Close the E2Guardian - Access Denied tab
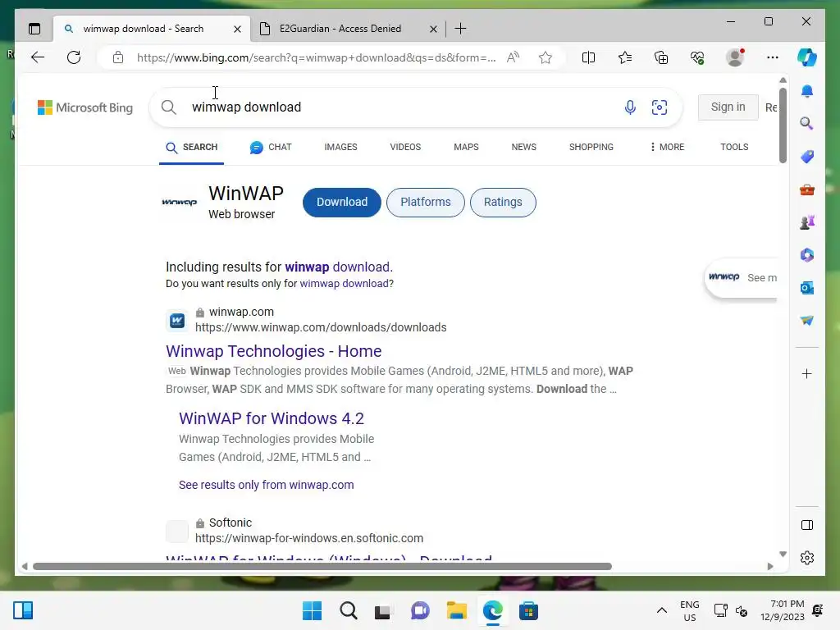Viewport: 840px width, 630px height. 433,29
